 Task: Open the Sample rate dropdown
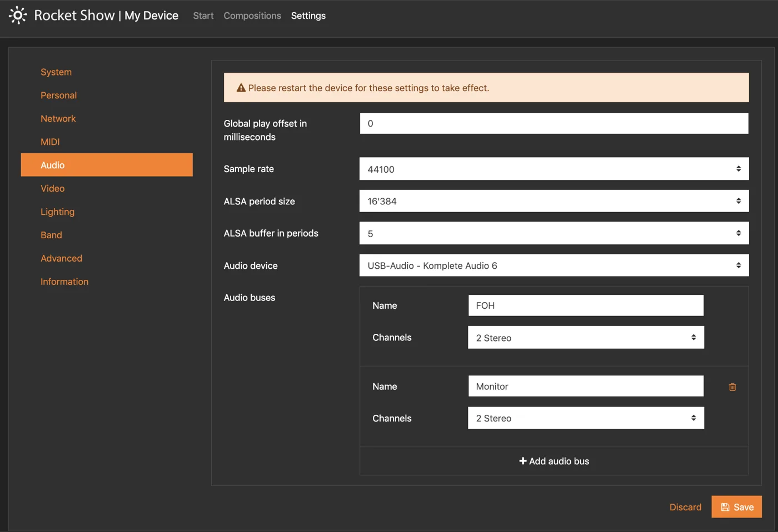[554, 169]
